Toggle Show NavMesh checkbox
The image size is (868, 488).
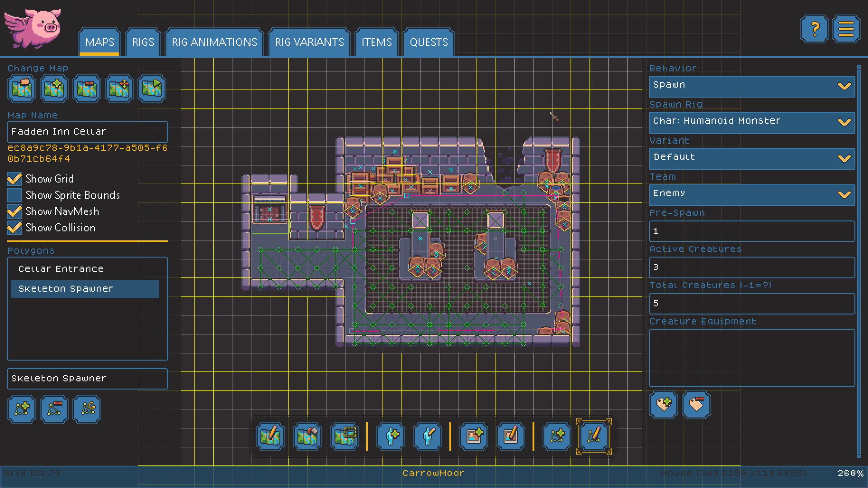pos(14,211)
